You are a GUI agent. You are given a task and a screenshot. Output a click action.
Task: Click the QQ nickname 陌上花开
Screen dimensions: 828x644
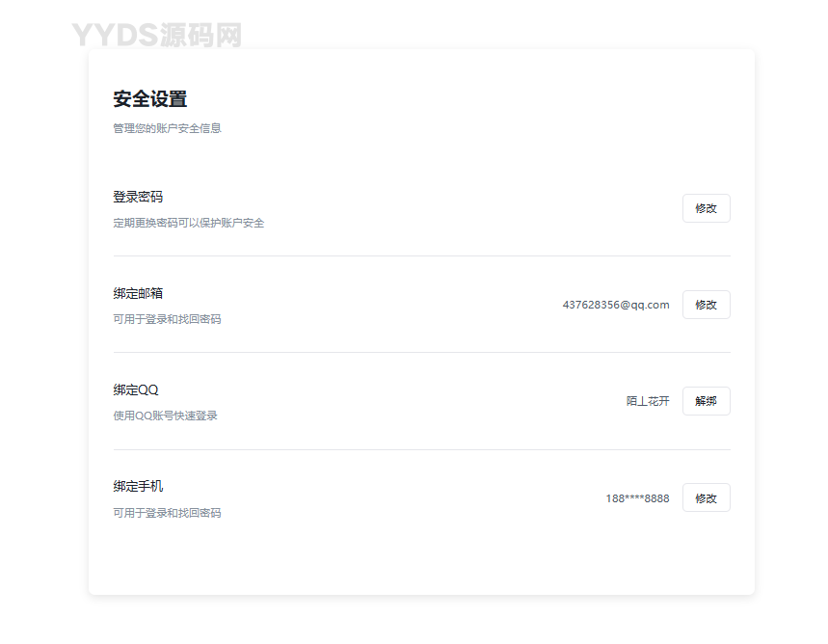tap(647, 399)
